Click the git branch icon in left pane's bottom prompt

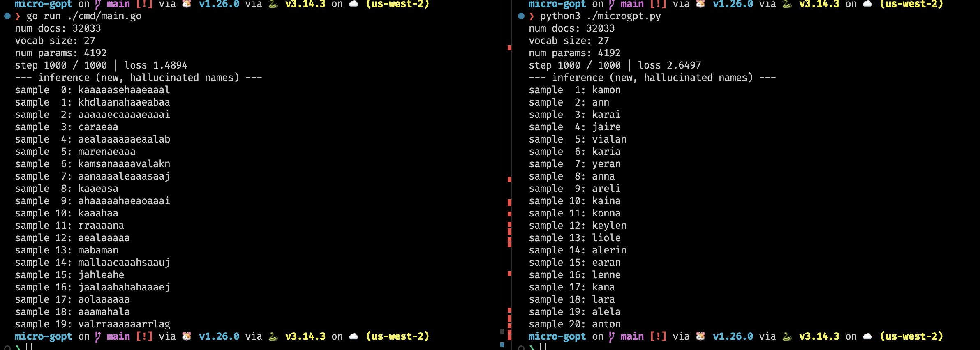pos(98,336)
